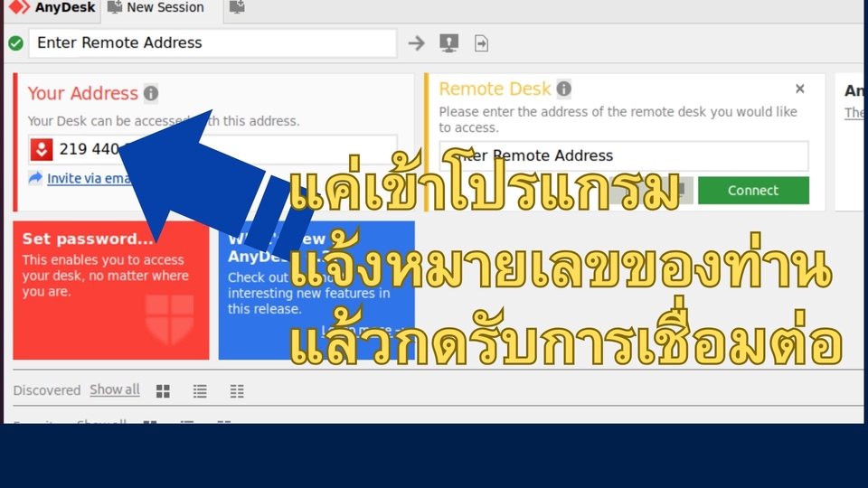Screen dimensions: 868x488
Task: Click Show all next to Discovered
Action: pyautogui.click(x=114, y=389)
